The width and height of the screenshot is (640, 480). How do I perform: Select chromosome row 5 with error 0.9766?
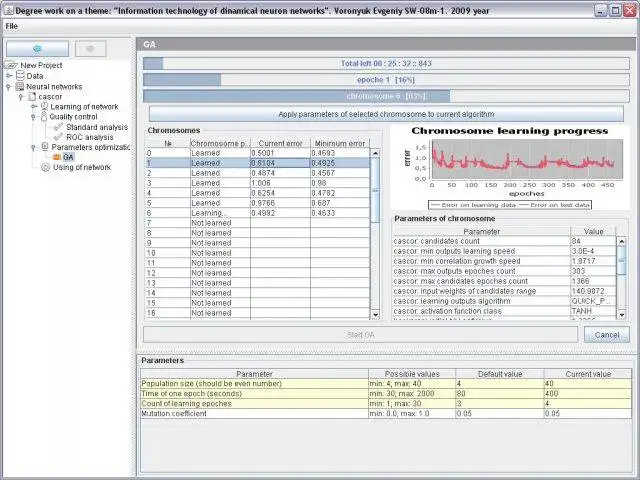(x=258, y=203)
